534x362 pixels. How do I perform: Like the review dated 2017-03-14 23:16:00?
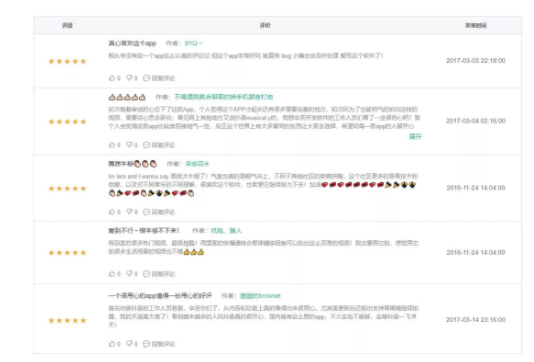point(112,344)
